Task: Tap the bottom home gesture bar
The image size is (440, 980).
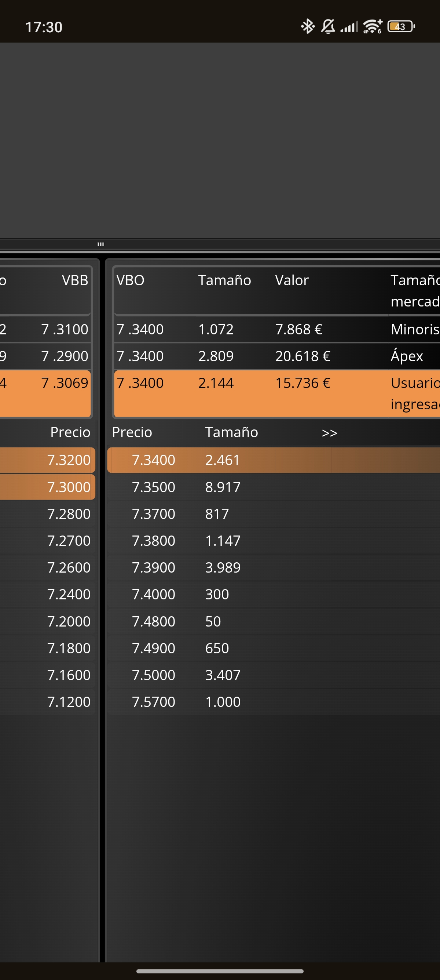Action: (x=220, y=971)
